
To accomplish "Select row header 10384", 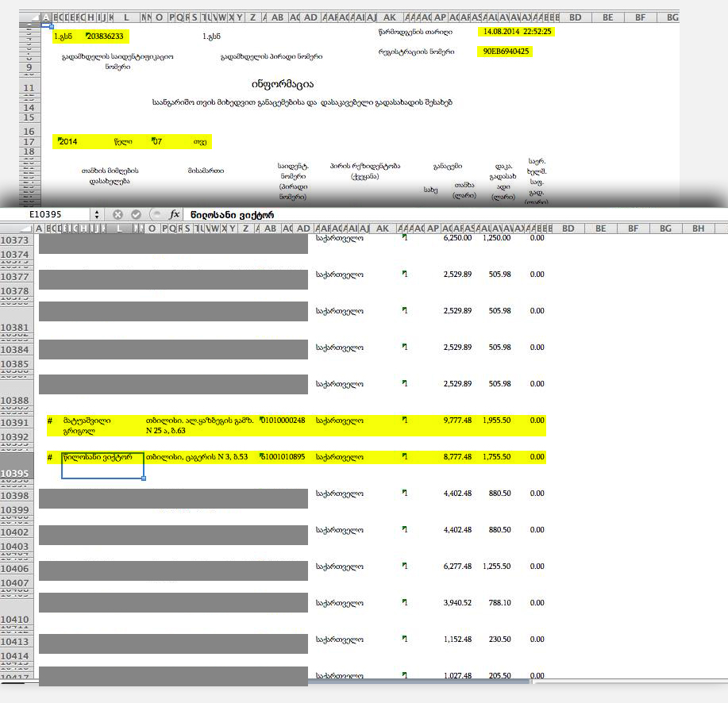I will tap(15, 349).
